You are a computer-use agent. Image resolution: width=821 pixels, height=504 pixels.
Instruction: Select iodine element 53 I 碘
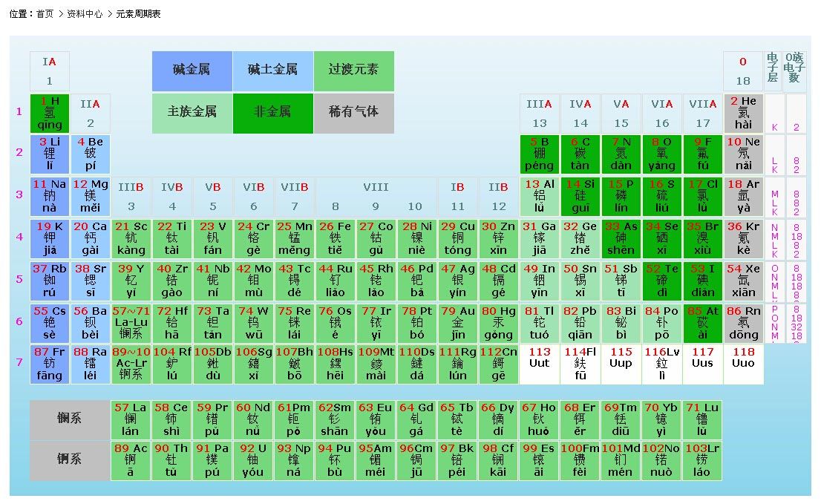click(702, 280)
